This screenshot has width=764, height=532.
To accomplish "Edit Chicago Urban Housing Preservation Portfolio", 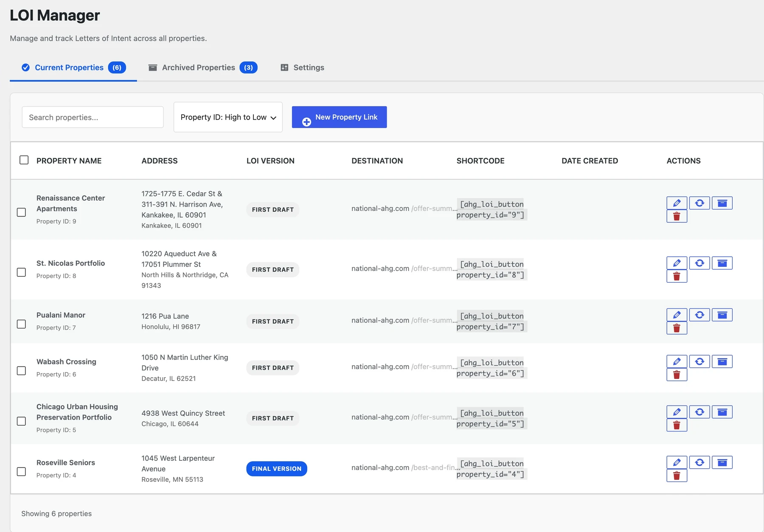I will tap(677, 412).
